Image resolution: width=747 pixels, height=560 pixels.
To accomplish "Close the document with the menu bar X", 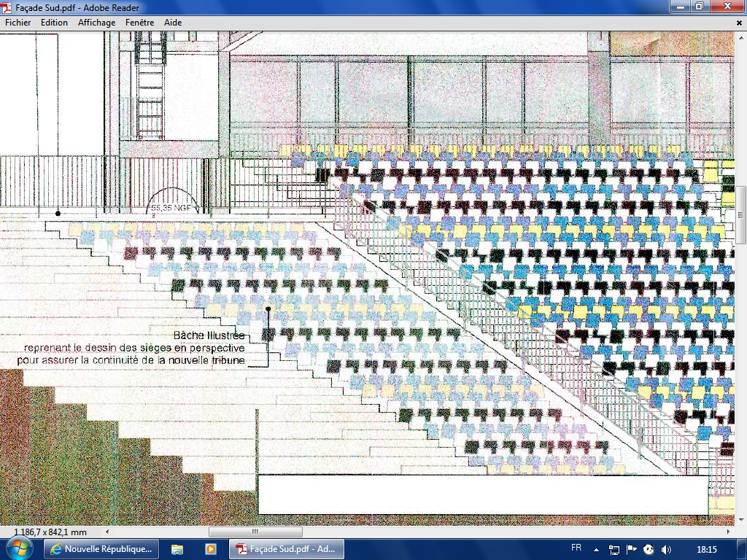I will [x=739, y=23].
